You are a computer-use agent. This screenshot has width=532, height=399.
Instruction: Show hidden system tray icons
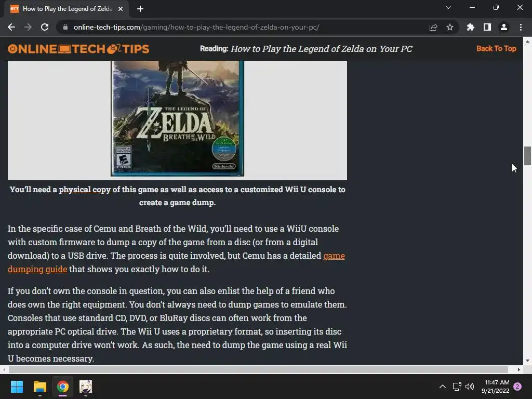pos(443,387)
